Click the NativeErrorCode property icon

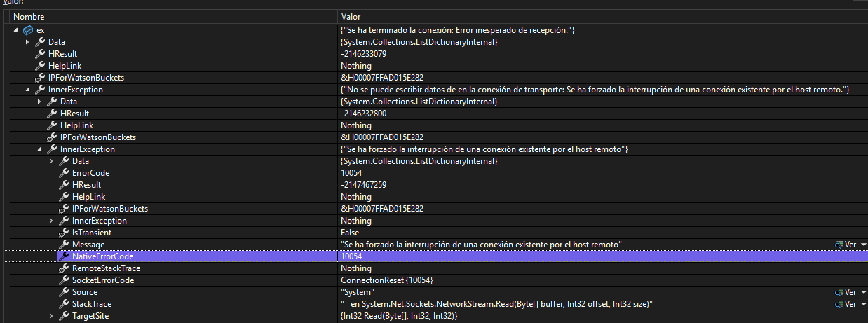[64, 256]
